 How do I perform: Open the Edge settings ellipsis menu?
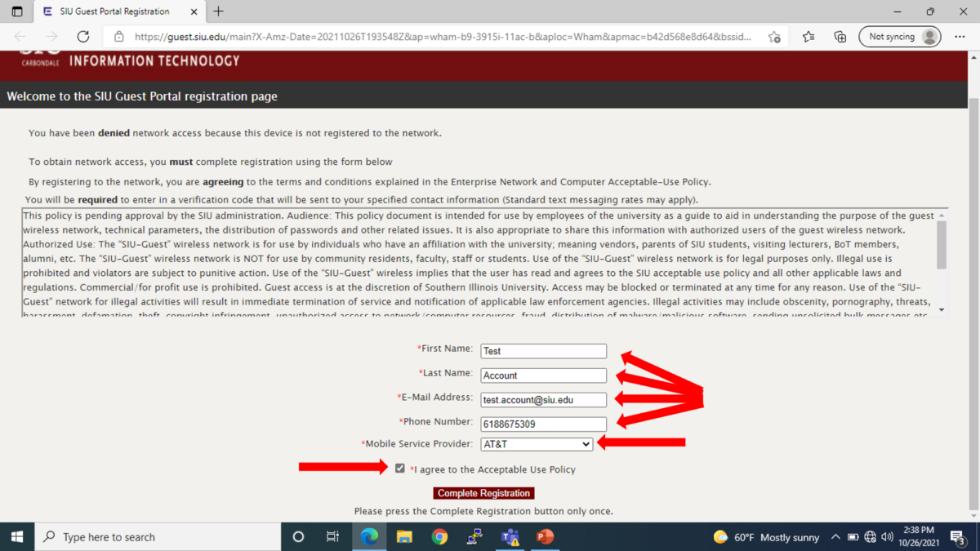click(960, 36)
